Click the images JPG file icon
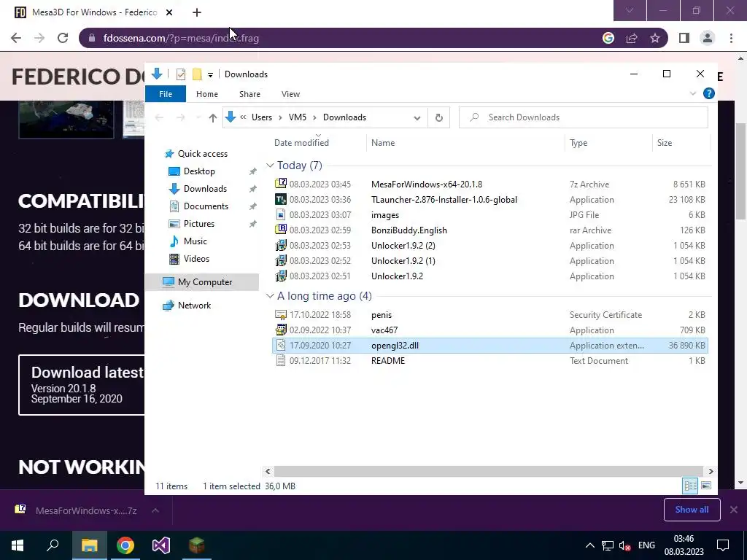The image size is (747, 560). point(281,214)
